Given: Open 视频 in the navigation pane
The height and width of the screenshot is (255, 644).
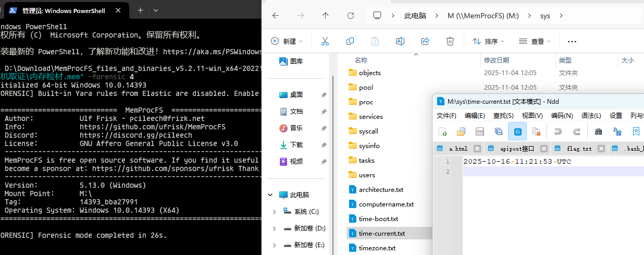Looking at the screenshot, I should [296, 162].
